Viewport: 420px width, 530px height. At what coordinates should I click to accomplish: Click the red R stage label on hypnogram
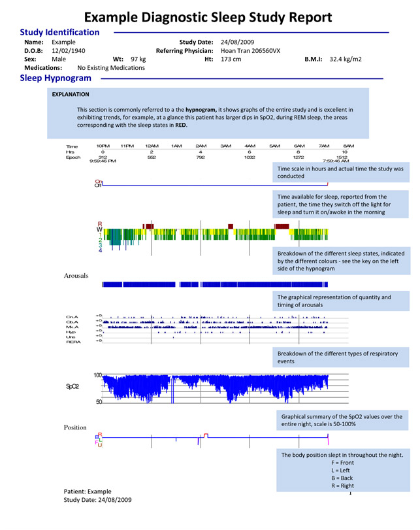(100, 224)
